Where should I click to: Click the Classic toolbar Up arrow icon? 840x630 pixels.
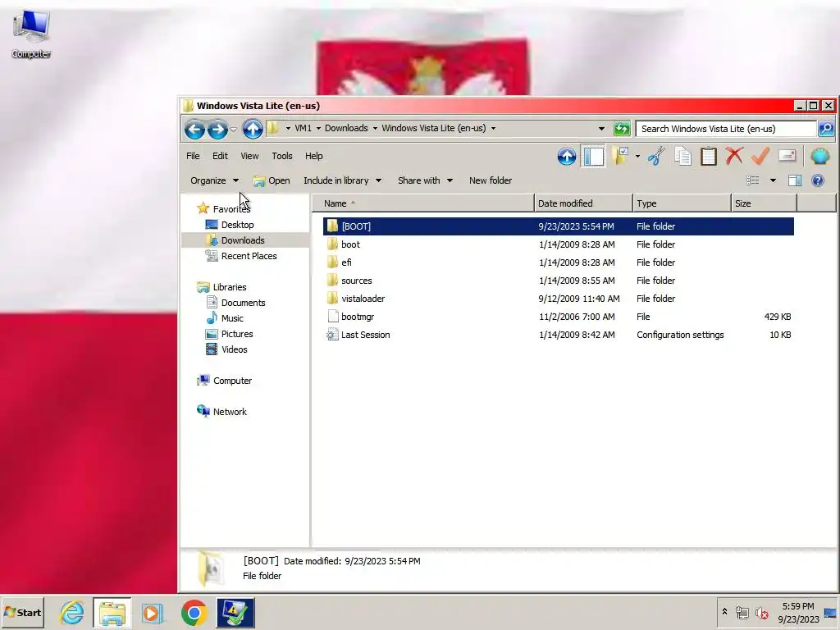click(x=566, y=157)
